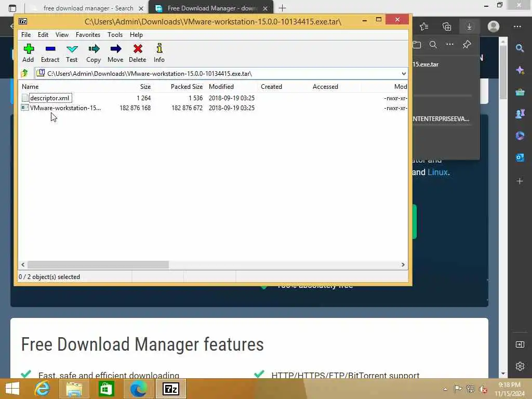Open the Copilot sparkle sidebar icon

520,70
